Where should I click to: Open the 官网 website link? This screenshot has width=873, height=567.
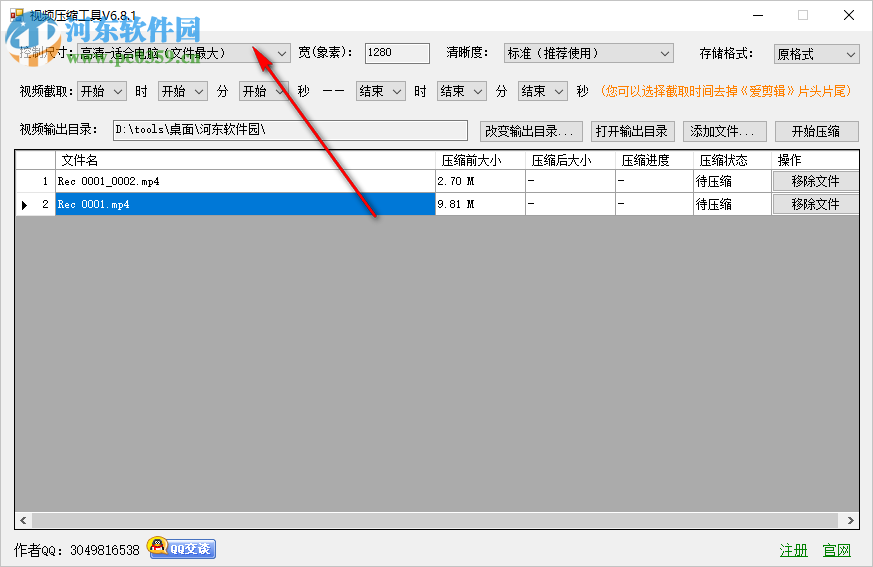pos(837,550)
